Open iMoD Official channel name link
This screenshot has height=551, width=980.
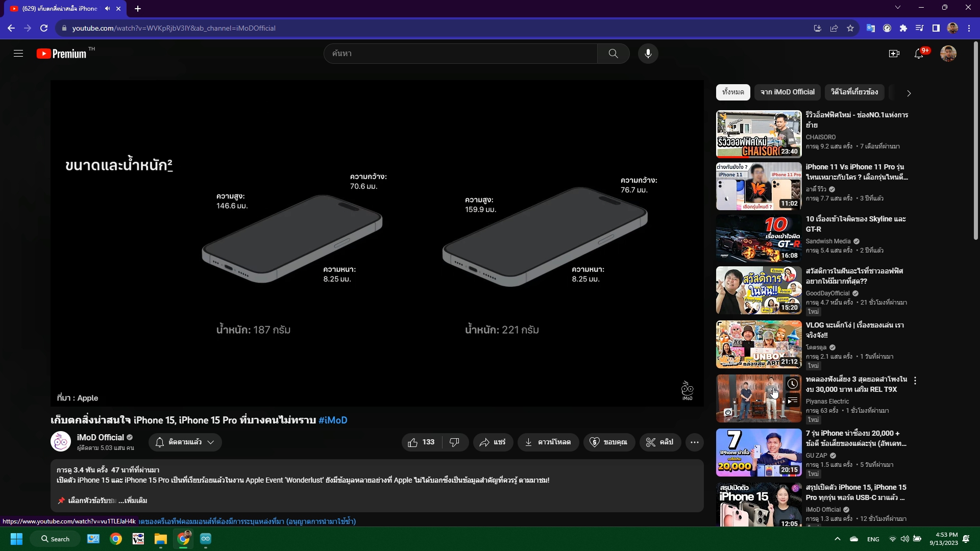pos(101,437)
